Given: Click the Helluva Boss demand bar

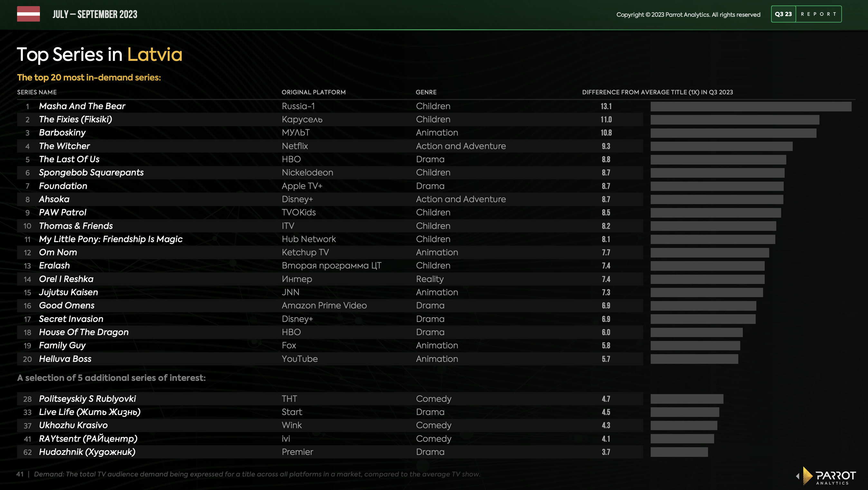Looking at the screenshot, I should click(694, 359).
